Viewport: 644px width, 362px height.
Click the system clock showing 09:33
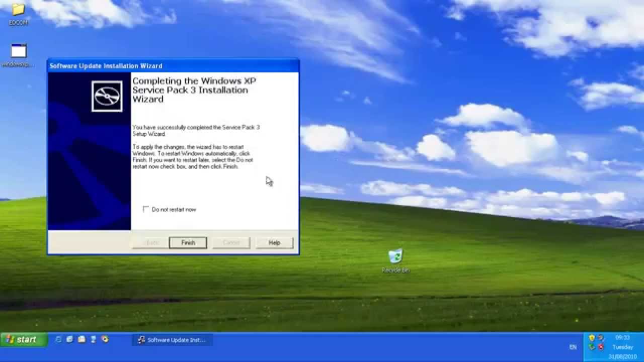[622, 338]
